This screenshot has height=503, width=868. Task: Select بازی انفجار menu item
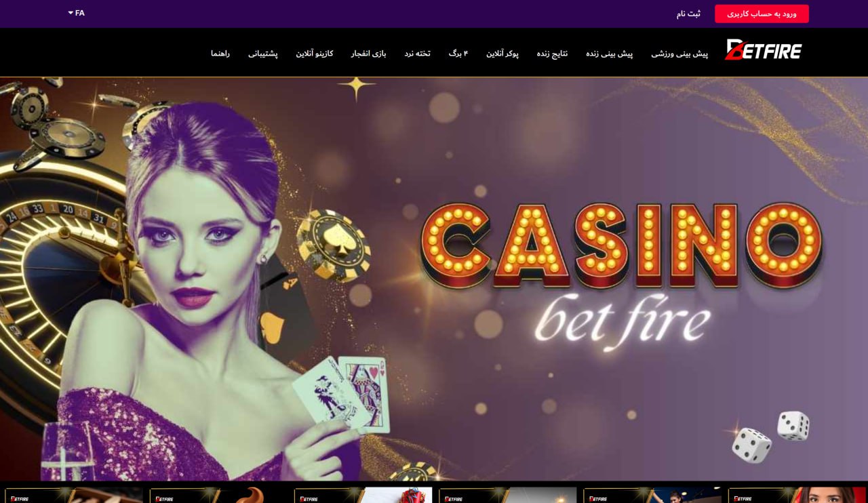tap(368, 54)
